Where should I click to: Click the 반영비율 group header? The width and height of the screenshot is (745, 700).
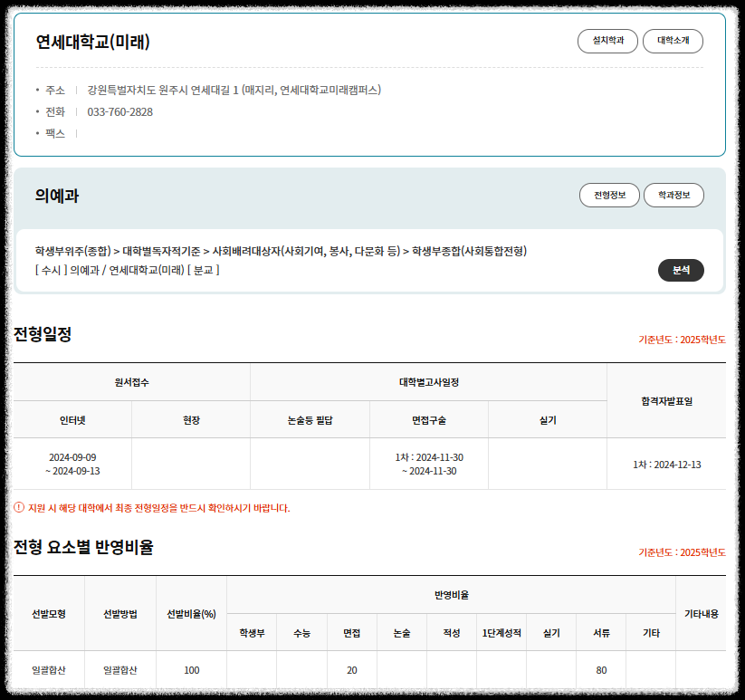click(x=452, y=595)
